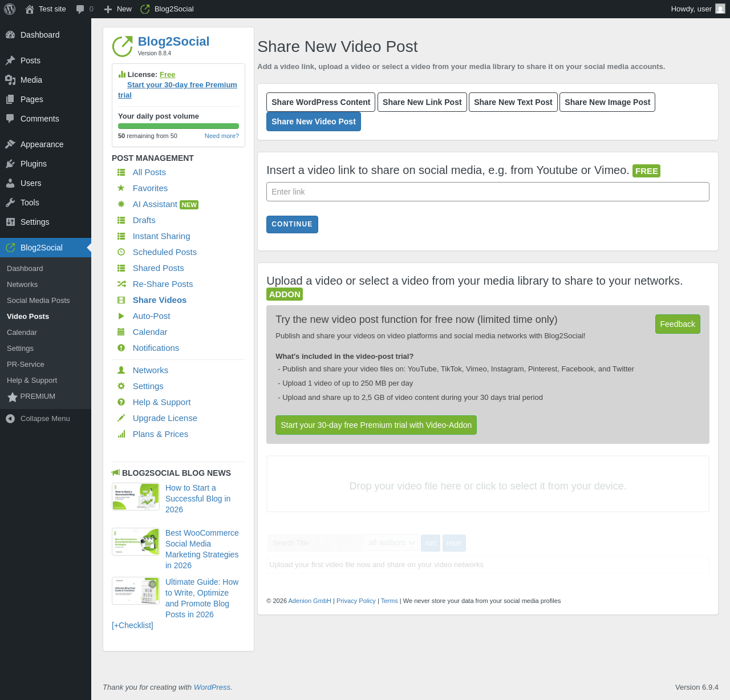Image resolution: width=730 pixels, height=700 pixels.
Task: Open the user avatar in admin bar
Action: pyautogui.click(x=720, y=9)
